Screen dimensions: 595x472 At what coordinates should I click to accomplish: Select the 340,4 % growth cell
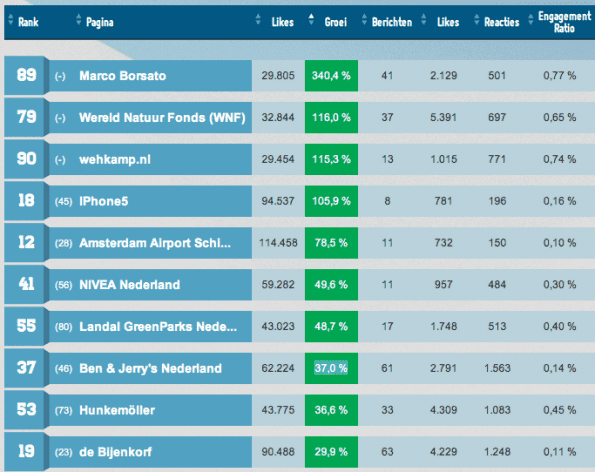[331, 76]
